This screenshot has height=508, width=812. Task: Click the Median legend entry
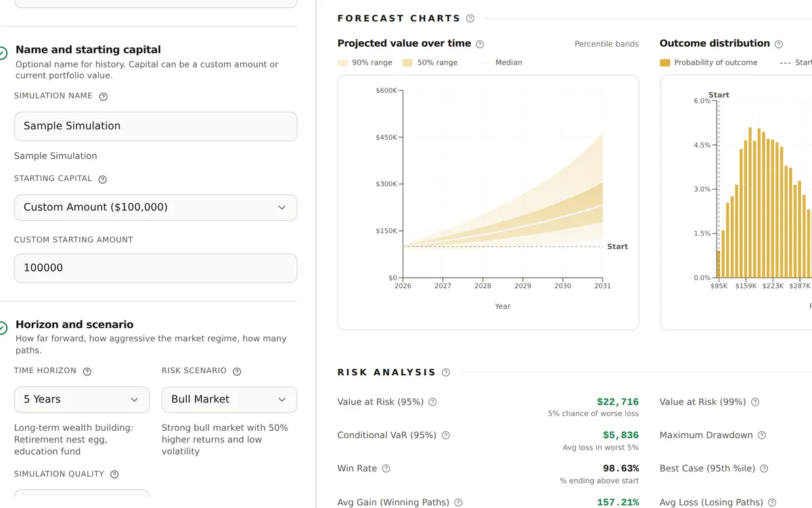tap(501, 62)
